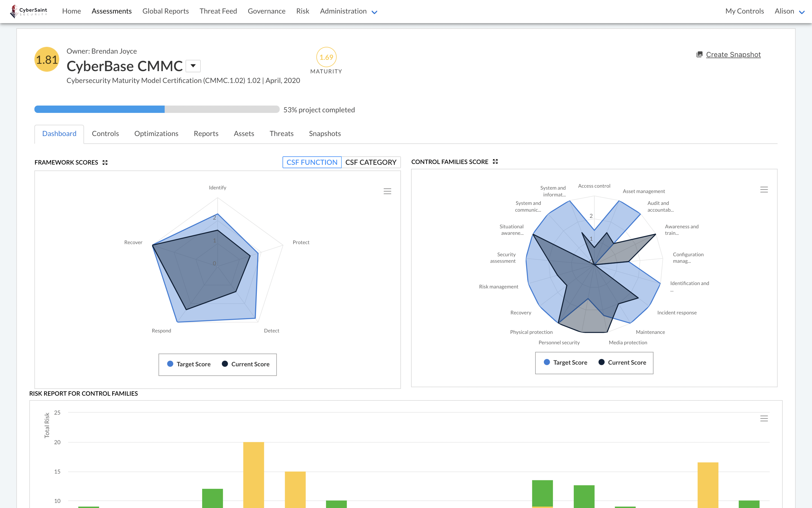Viewport: 812px width, 508px height.
Task: Click the CyberSaint Security logo
Action: (x=29, y=11)
